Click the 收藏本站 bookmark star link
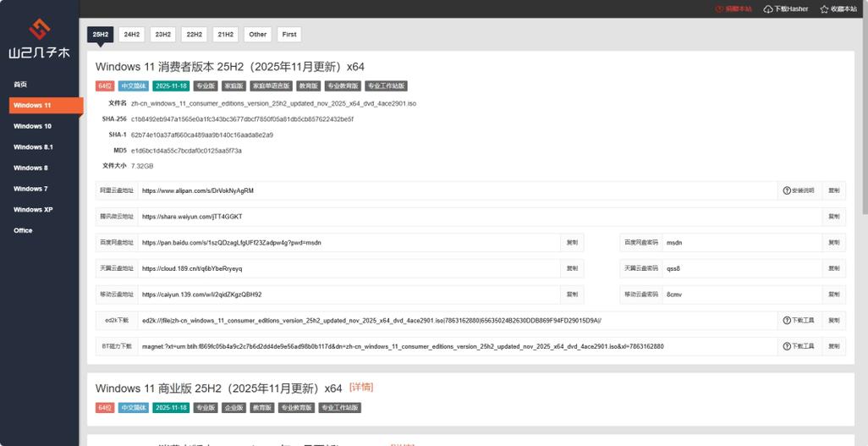 pos(840,8)
